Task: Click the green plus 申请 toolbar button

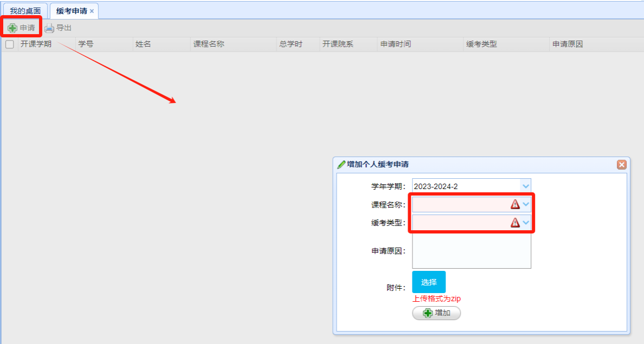Action: [21, 28]
